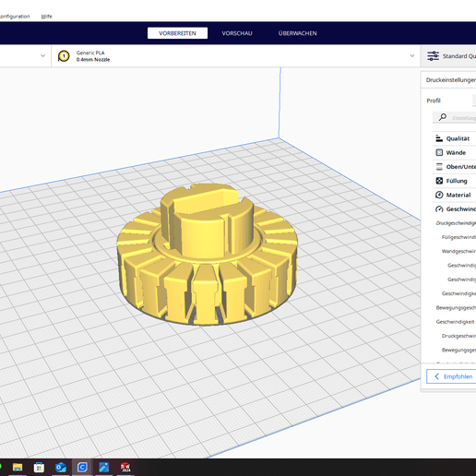Open File Explorer from the taskbar
The height and width of the screenshot is (476, 476).
18,468
